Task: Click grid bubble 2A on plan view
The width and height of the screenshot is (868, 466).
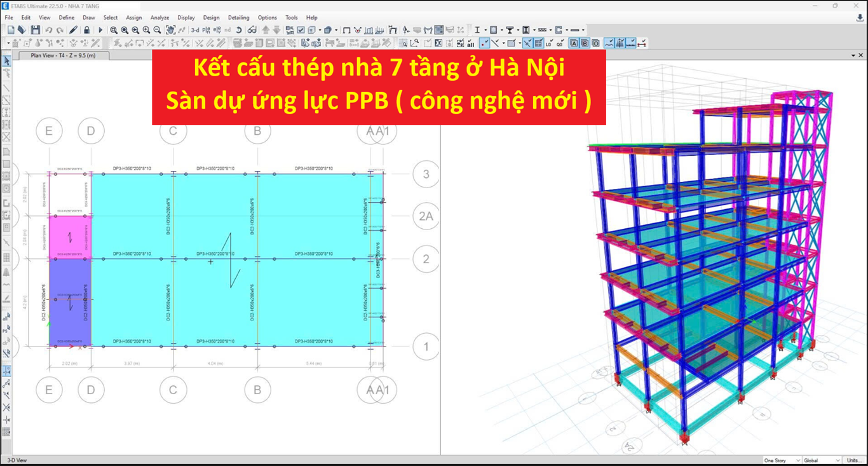Action: click(x=426, y=216)
